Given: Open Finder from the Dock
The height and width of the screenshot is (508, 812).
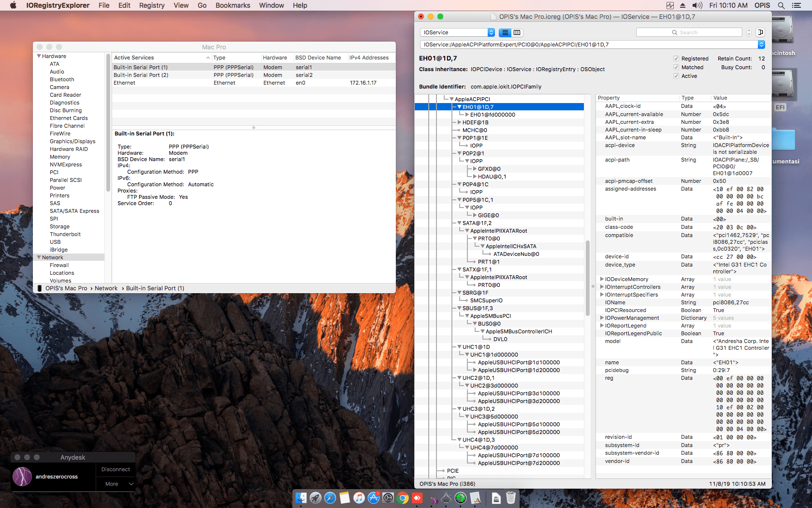Looking at the screenshot, I should tap(301, 497).
